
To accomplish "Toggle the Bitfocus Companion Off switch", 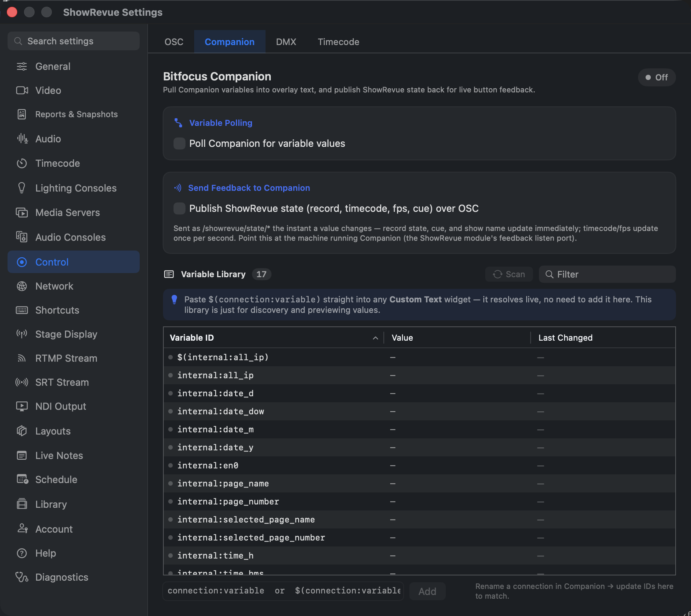I will click(x=656, y=78).
